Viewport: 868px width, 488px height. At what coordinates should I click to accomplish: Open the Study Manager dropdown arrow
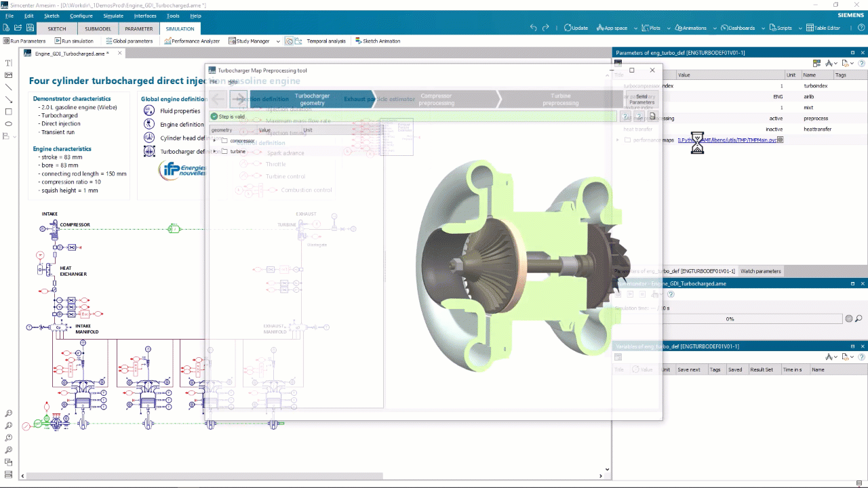click(x=276, y=41)
